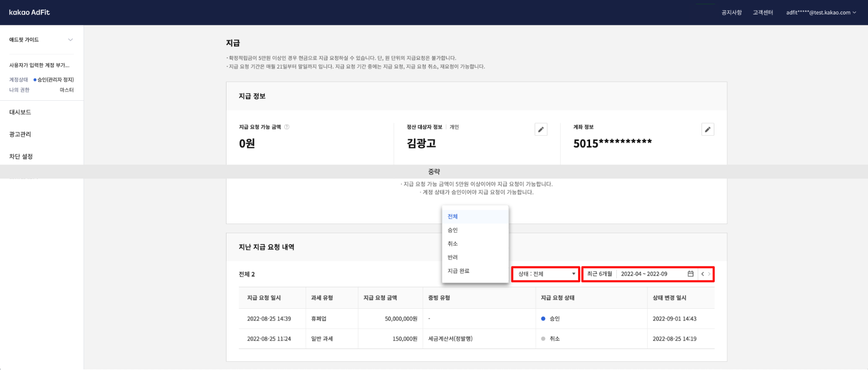
Task: Expand the 애드핏 가이드 chevron
Action: point(70,40)
